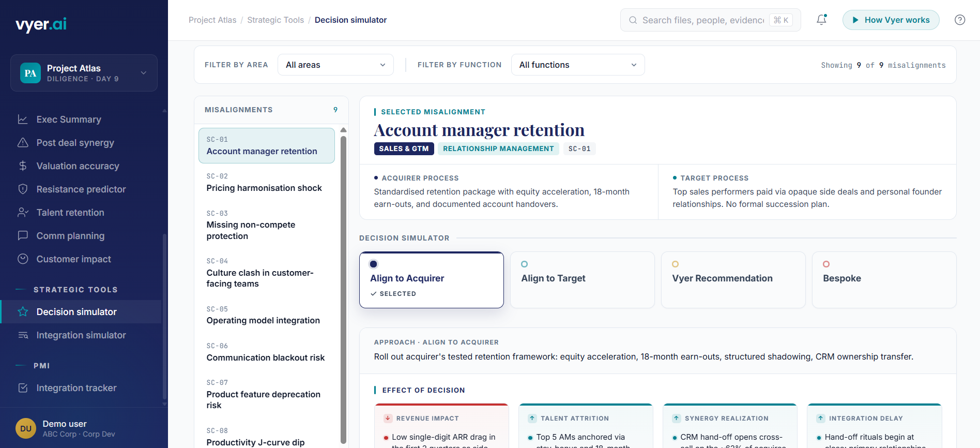Open notifications bell icon
Viewport: 980px width, 448px height.
[821, 20]
